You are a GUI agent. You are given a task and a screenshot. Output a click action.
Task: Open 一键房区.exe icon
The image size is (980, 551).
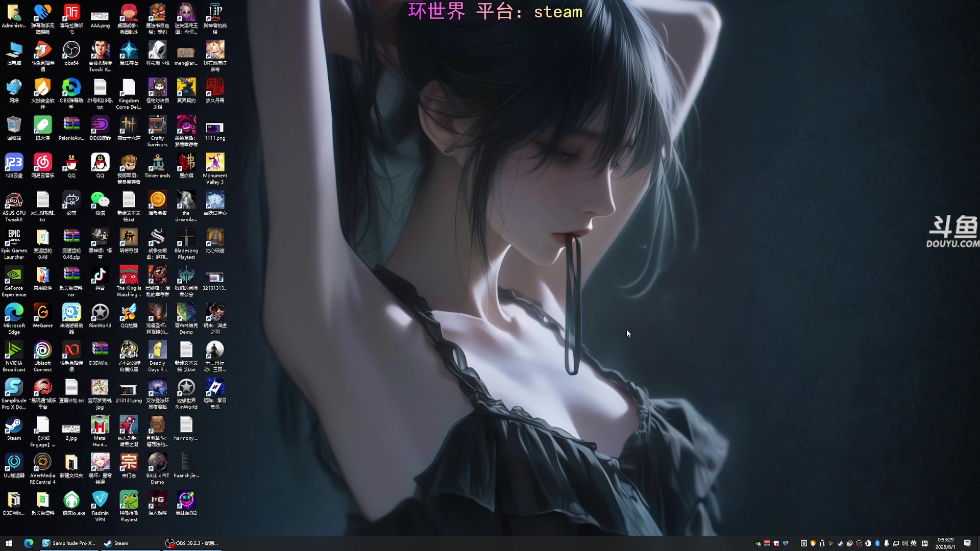(71, 504)
